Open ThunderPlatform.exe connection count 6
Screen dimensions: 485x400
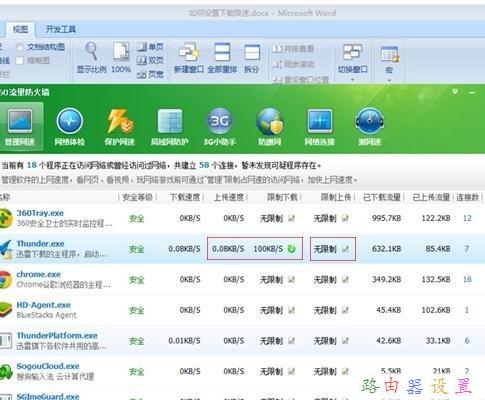(467, 341)
